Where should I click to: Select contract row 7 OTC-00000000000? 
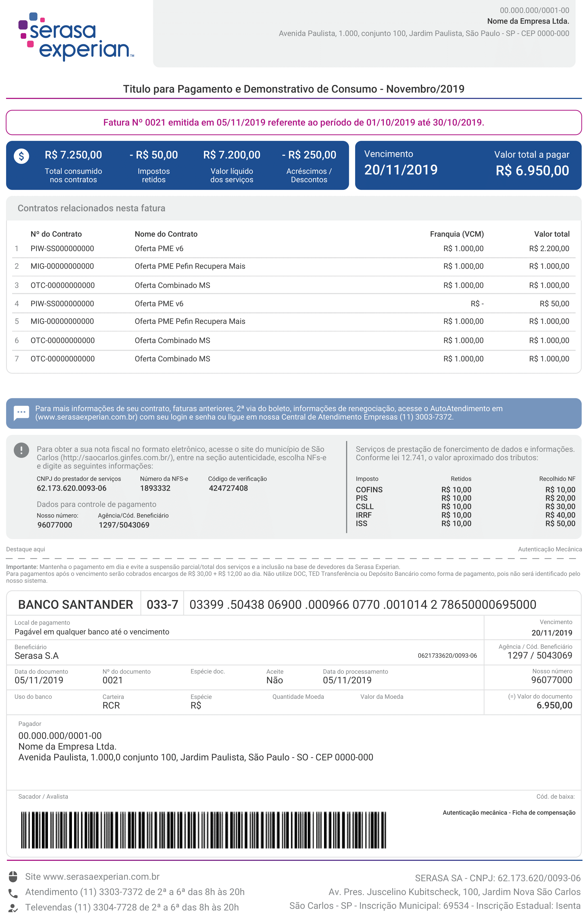(x=294, y=359)
